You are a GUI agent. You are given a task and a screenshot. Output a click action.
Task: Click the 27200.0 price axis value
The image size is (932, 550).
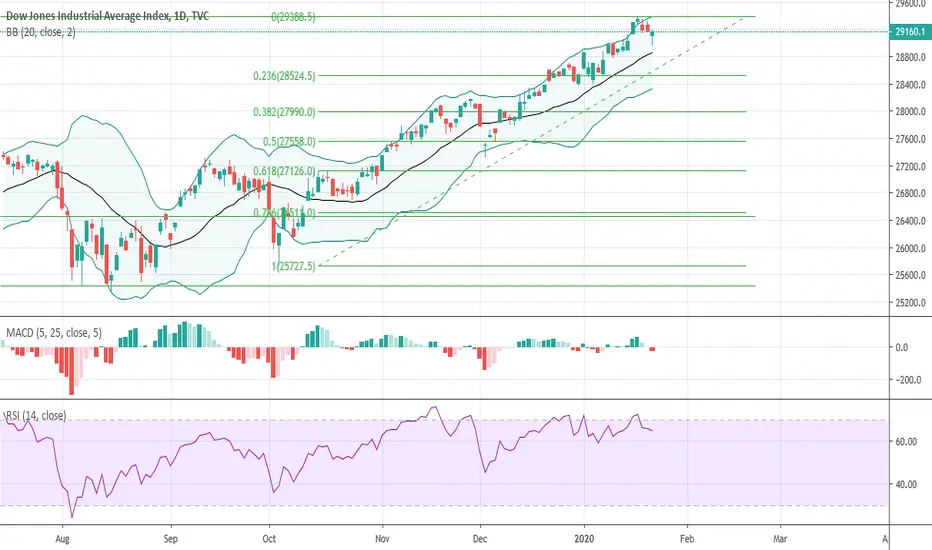coord(911,166)
